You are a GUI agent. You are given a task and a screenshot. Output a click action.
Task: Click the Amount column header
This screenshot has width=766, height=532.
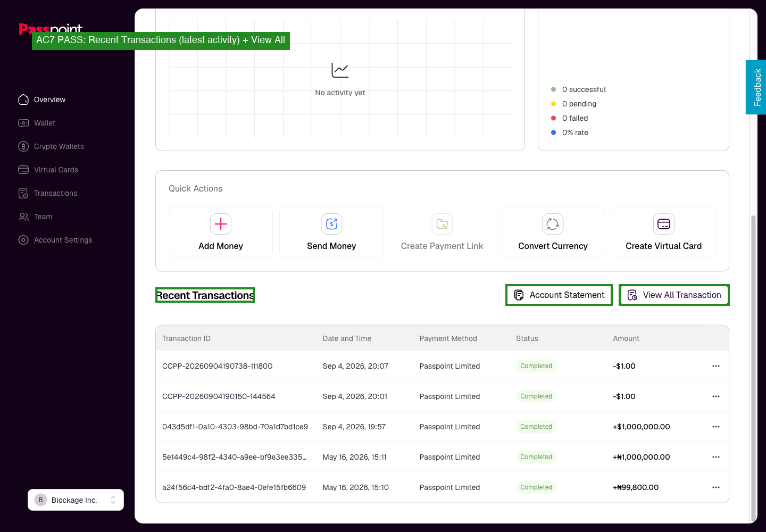[x=626, y=338]
